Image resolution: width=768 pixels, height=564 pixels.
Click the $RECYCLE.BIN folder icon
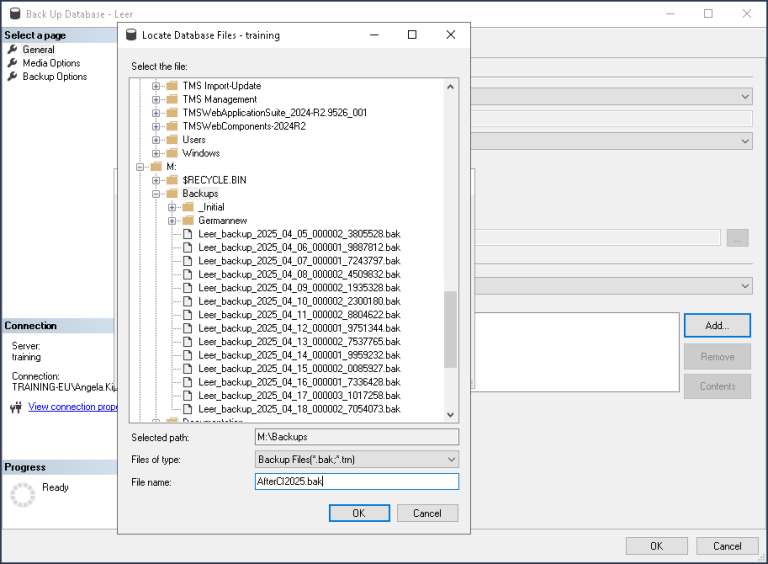172,180
